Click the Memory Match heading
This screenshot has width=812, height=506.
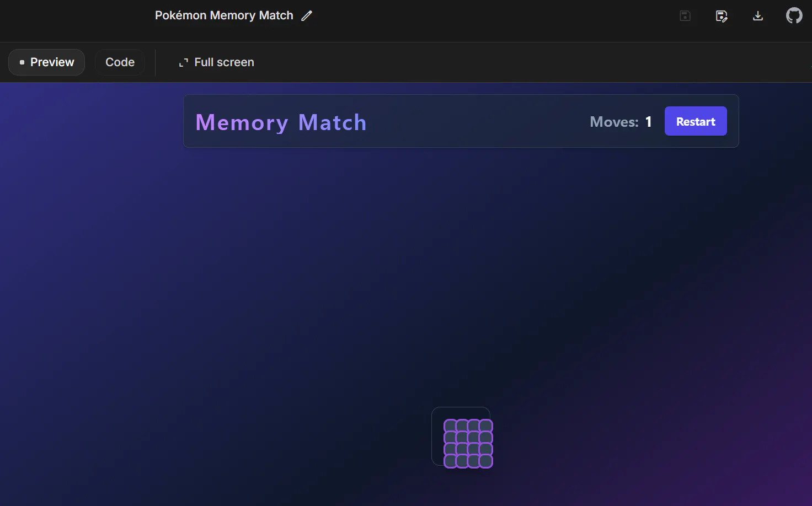click(x=281, y=122)
